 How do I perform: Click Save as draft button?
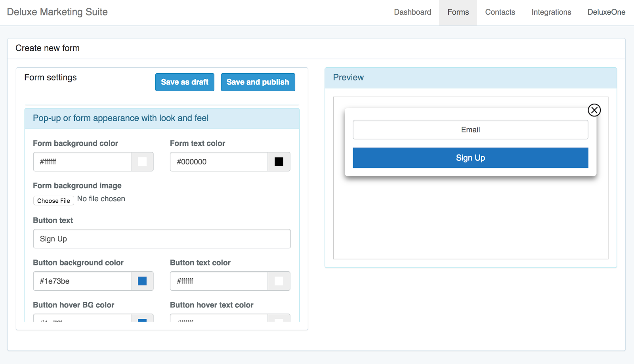tap(185, 82)
